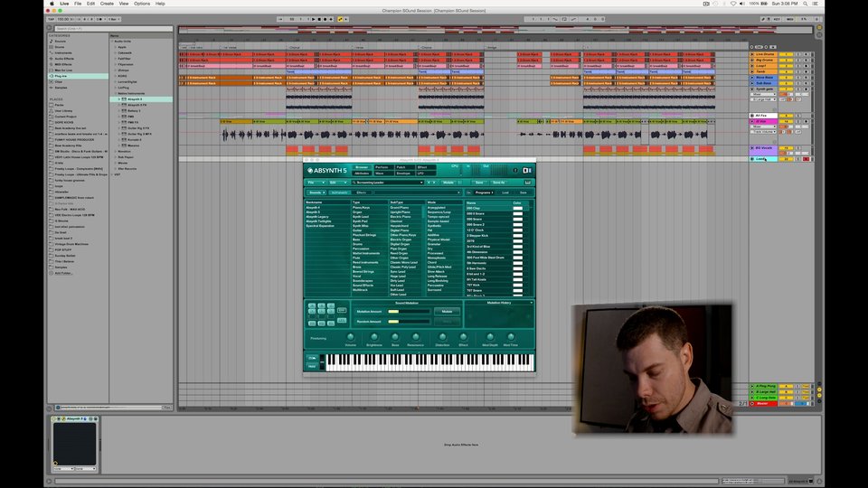This screenshot has width=868, height=488.
Task: Click the Wave tab button in Absynth
Action: pyautogui.click(x=382, y=174)
